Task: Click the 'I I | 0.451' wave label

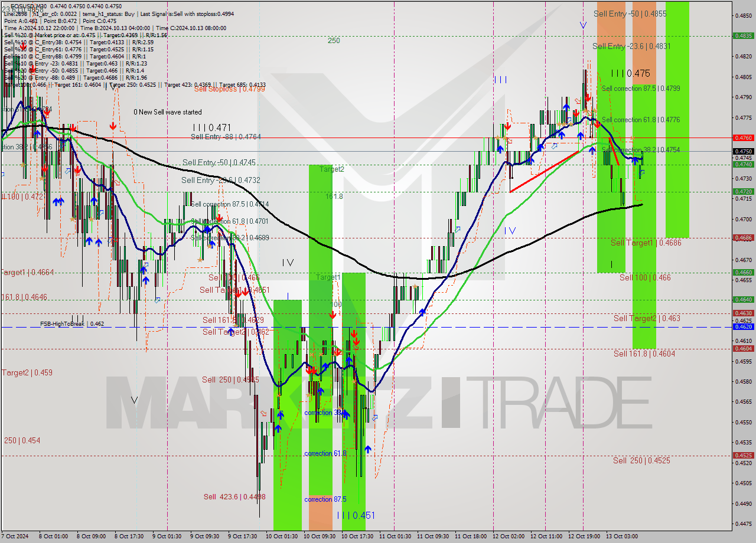Action: coord(356,515)
